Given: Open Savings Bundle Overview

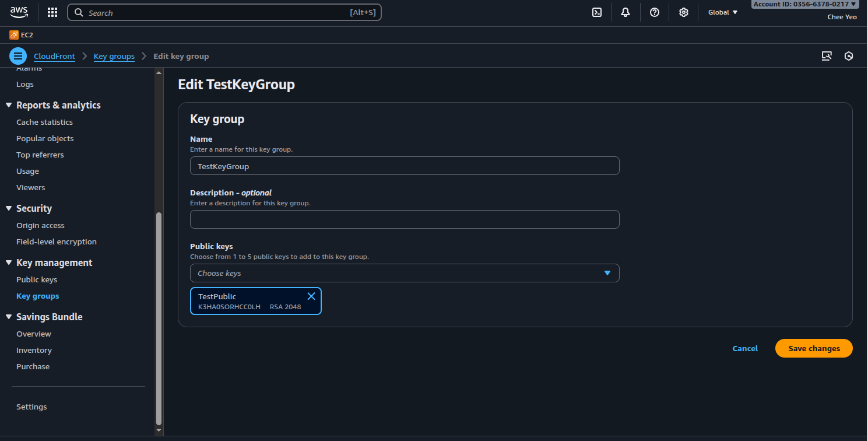Looking at the screenshot, I should coord(34,334).
